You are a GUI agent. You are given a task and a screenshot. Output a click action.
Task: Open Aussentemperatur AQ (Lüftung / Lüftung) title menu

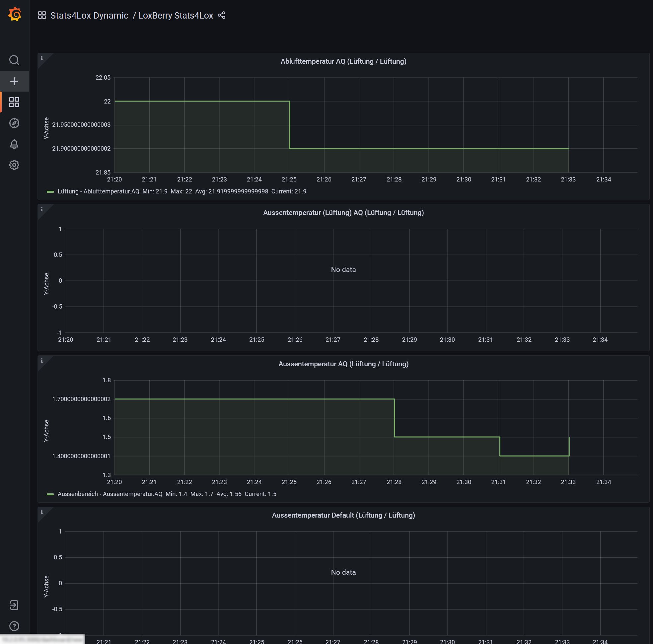[x=343, y=364]
